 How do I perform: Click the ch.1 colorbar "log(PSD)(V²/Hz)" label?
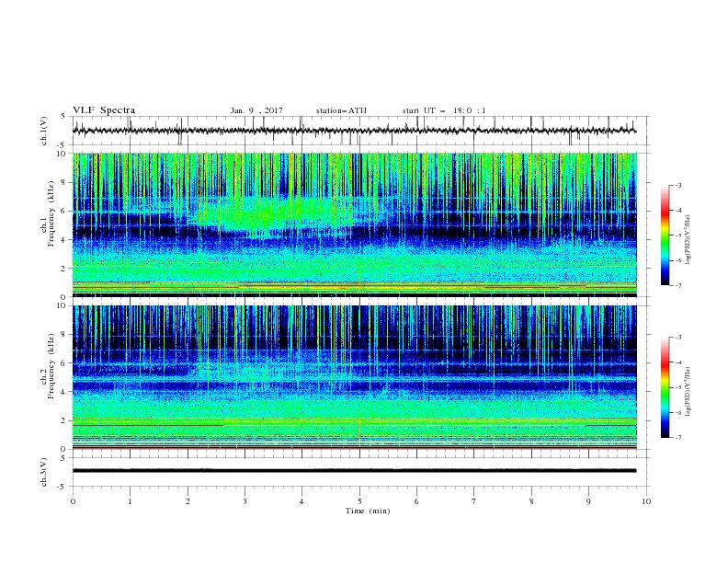pos(689,240)
